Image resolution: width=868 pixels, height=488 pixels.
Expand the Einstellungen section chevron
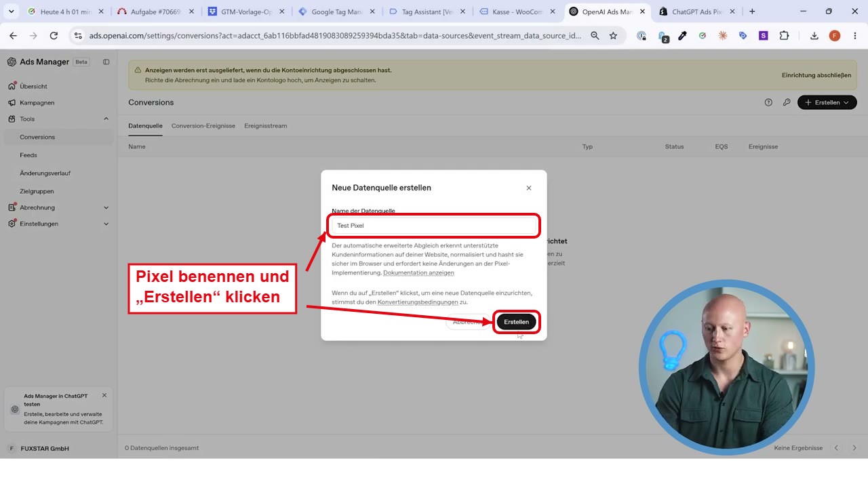click(106, 224)
